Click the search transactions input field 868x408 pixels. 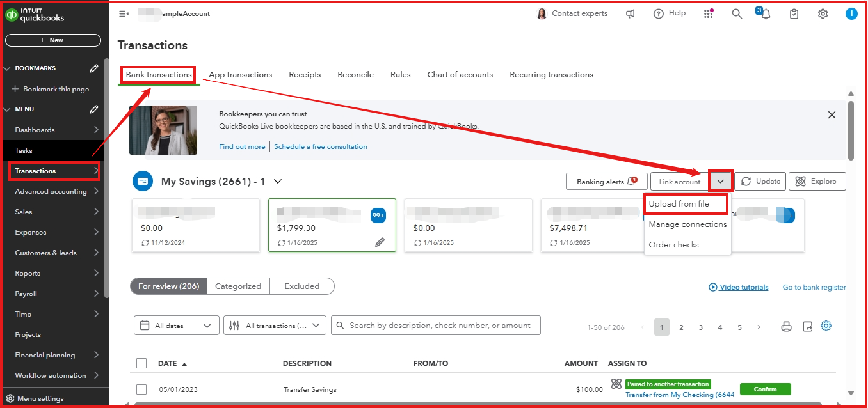[x=436, y=326]
